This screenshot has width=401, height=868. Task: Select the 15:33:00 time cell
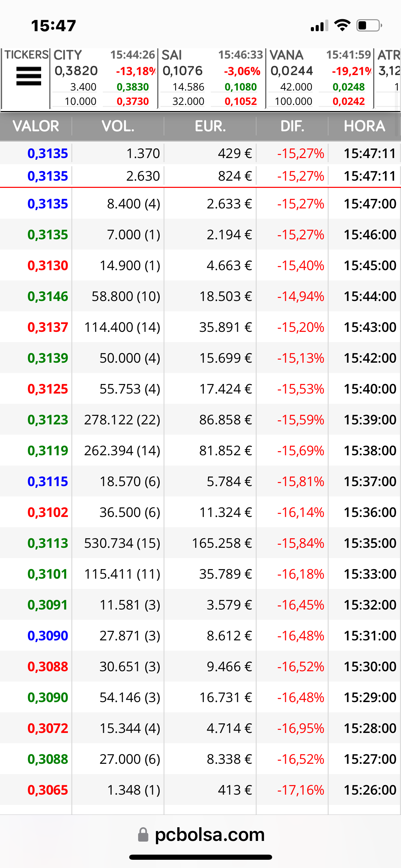point(370,574)
